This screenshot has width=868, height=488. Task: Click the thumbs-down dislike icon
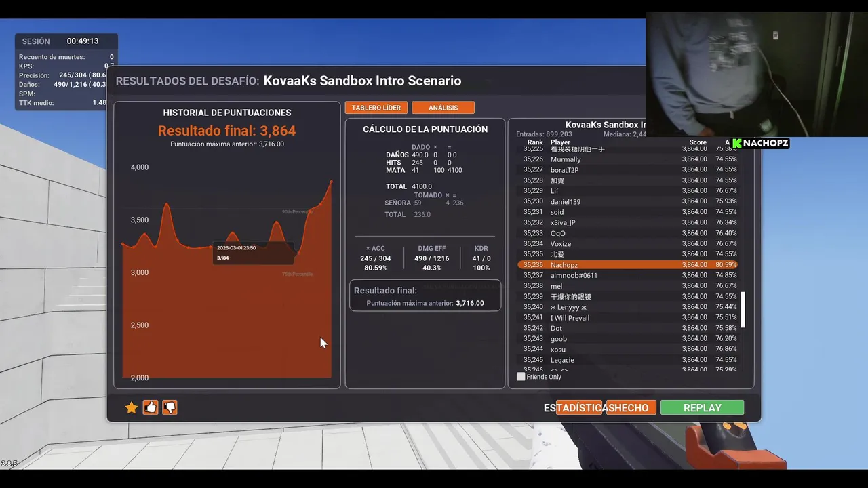coord(170,407)
